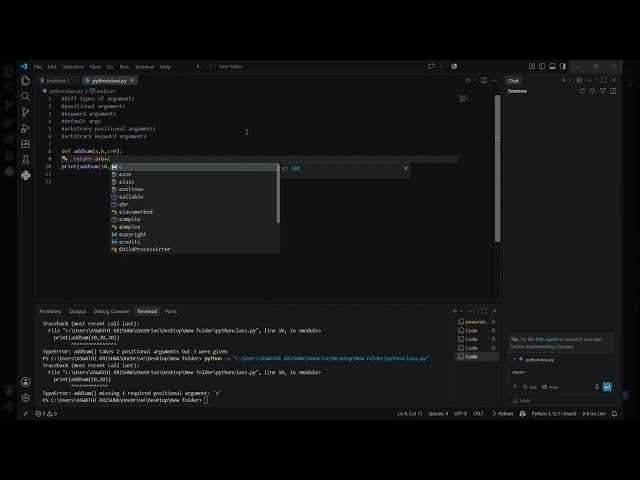This screenshot has height=480, width=640.
Task: Open new chat dropdown arrow
Action: (570, 80)
